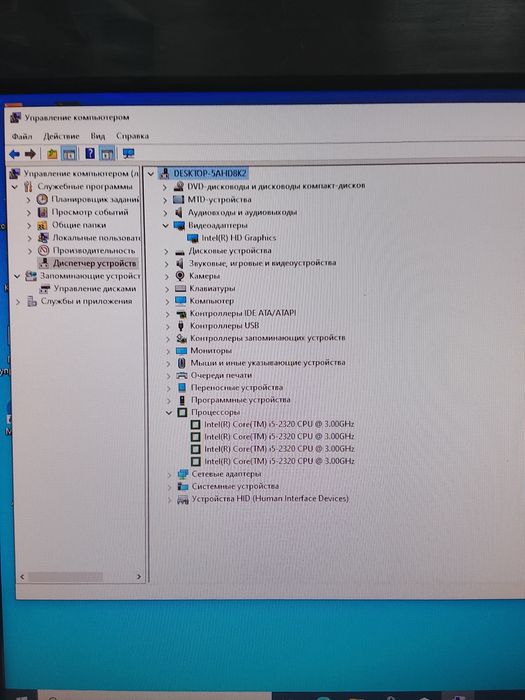Viewport: 525px width, 700px height.
Task: Select the last Intel Core i5-2320 CPU entry
Action: 279,461
